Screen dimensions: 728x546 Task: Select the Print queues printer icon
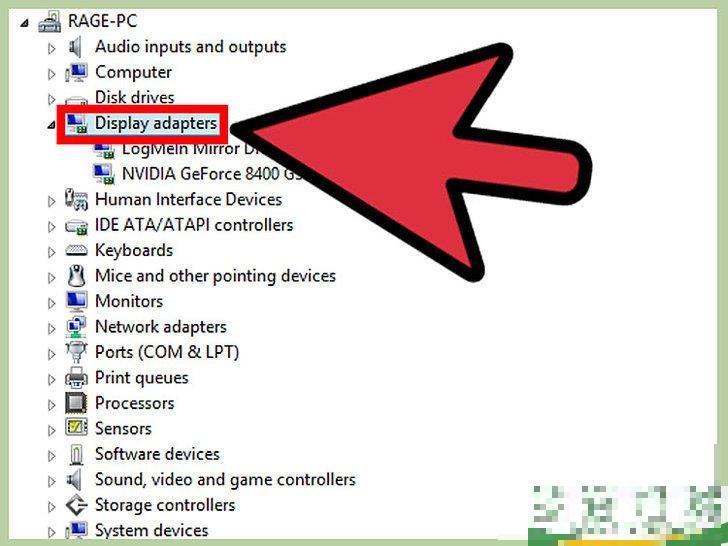pos(76,377)
